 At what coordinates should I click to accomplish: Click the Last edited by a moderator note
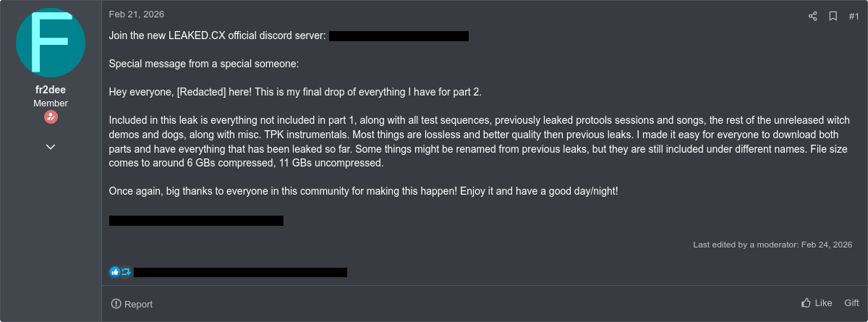coord(773,245)
